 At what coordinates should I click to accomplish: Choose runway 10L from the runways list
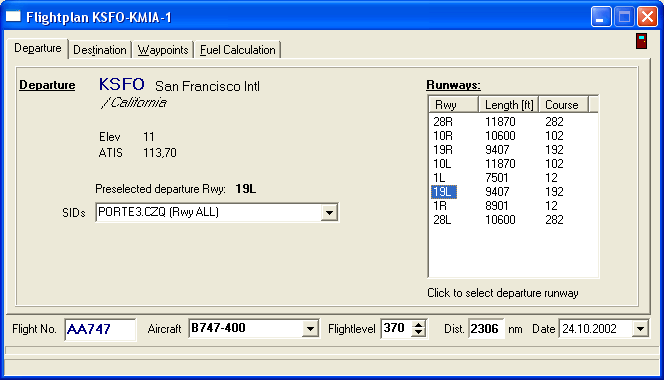click(513, 164)
